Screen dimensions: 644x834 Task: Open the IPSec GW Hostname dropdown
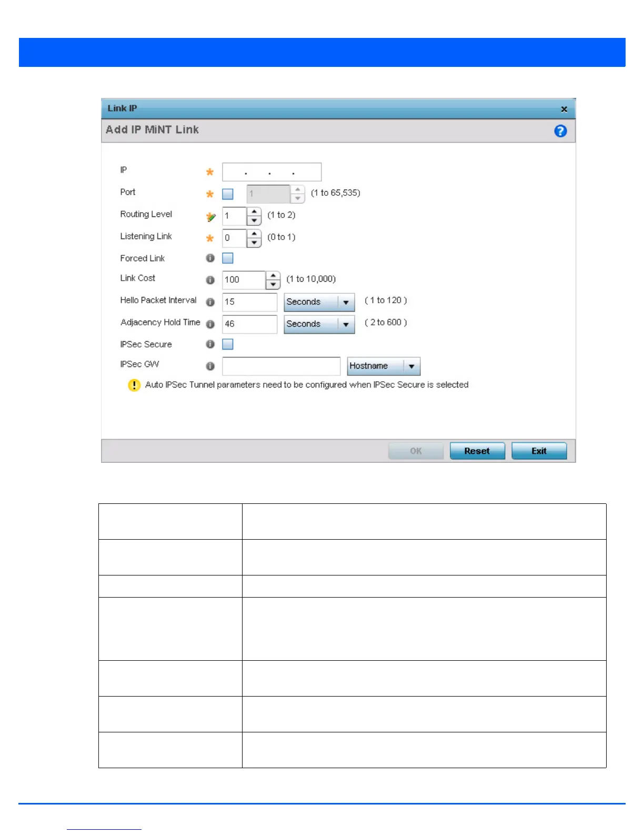coord(384,366)
